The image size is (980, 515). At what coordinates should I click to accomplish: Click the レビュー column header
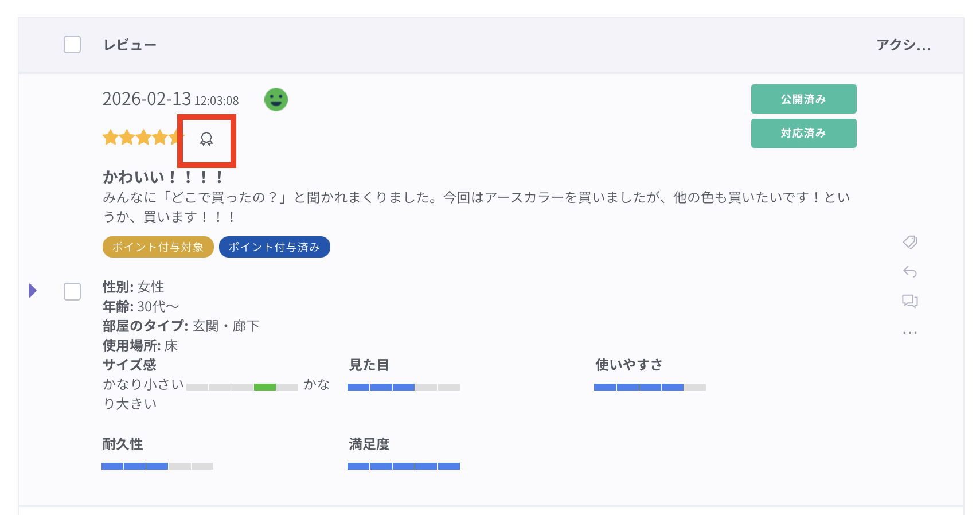(x=130, y=45)
